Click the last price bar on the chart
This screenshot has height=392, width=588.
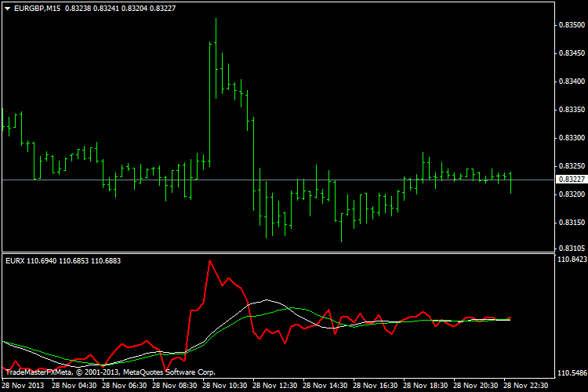click(510, 182)
